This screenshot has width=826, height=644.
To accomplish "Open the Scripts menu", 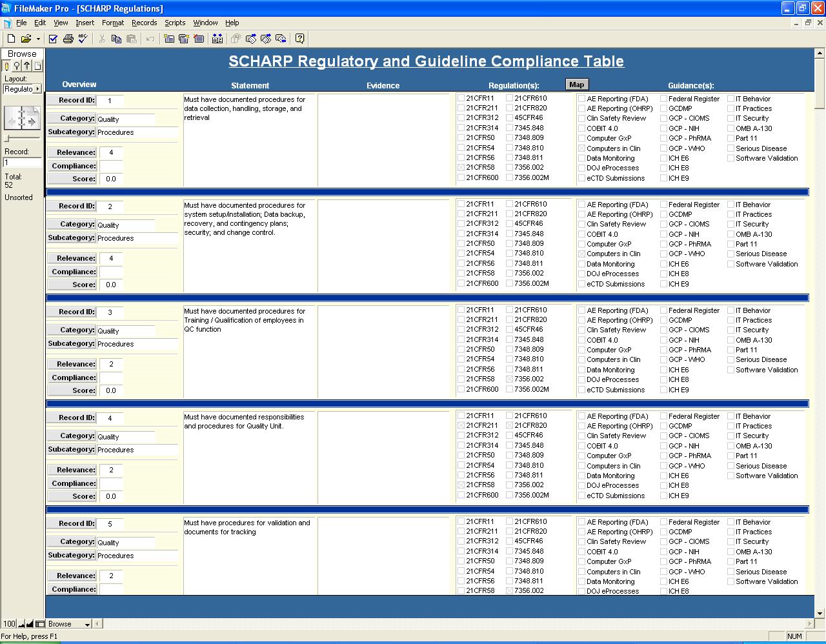I will tap(175, 23).
